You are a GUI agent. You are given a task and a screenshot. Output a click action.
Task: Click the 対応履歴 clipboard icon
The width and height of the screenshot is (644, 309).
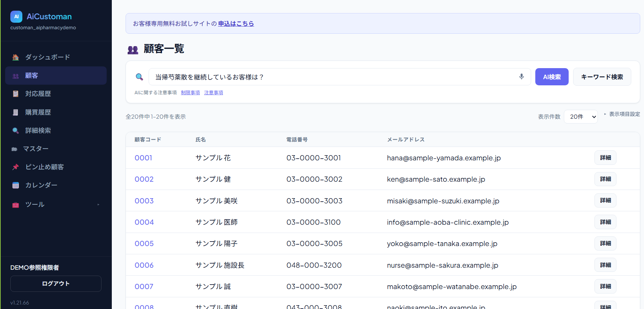pos(15,94)
